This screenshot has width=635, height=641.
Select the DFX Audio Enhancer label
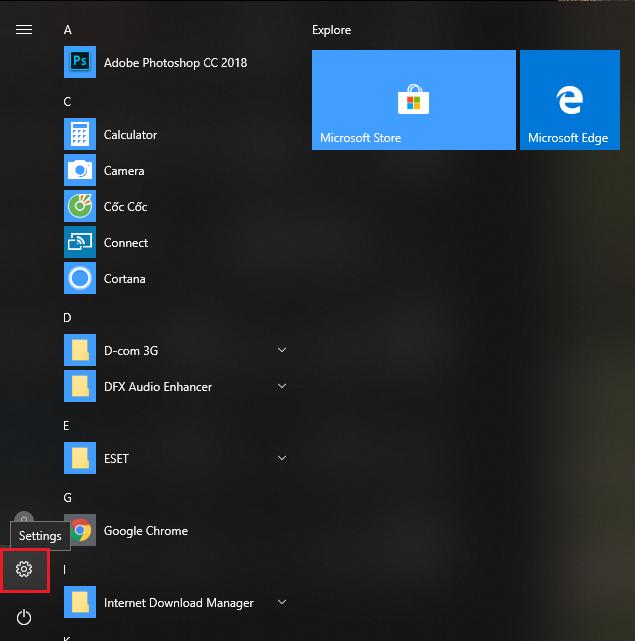(158, 386)
